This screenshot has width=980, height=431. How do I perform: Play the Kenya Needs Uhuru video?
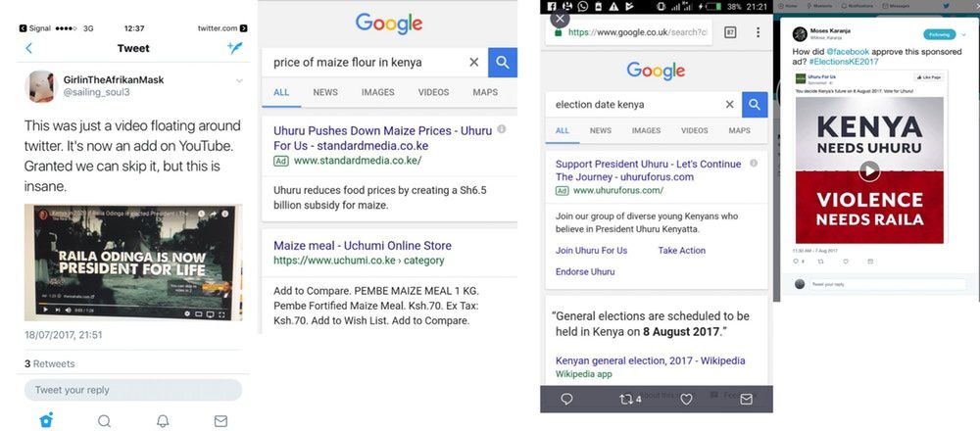869,170
